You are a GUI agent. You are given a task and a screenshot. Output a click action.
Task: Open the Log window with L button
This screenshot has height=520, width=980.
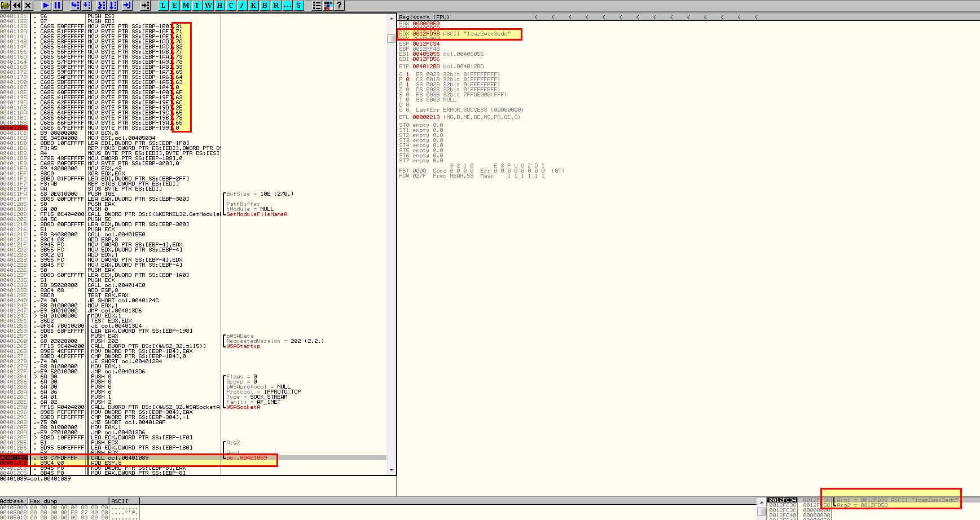tap(164, 5)
